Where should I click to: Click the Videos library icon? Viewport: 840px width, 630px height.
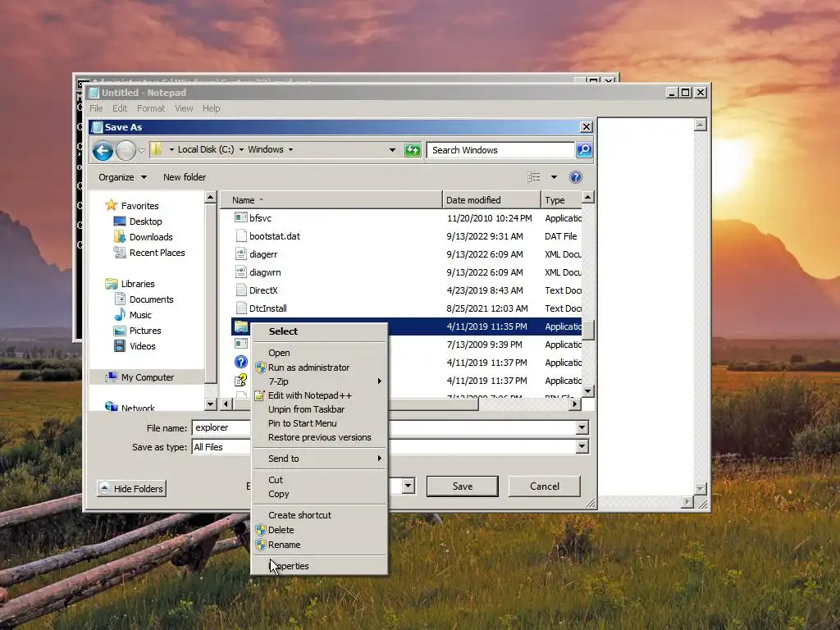pyautogui.click(x=120, y=346)
